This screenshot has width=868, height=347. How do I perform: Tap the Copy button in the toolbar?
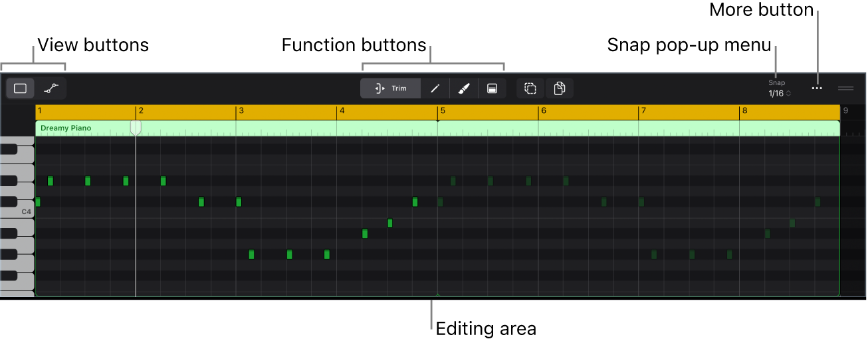[x=560, y=88]
